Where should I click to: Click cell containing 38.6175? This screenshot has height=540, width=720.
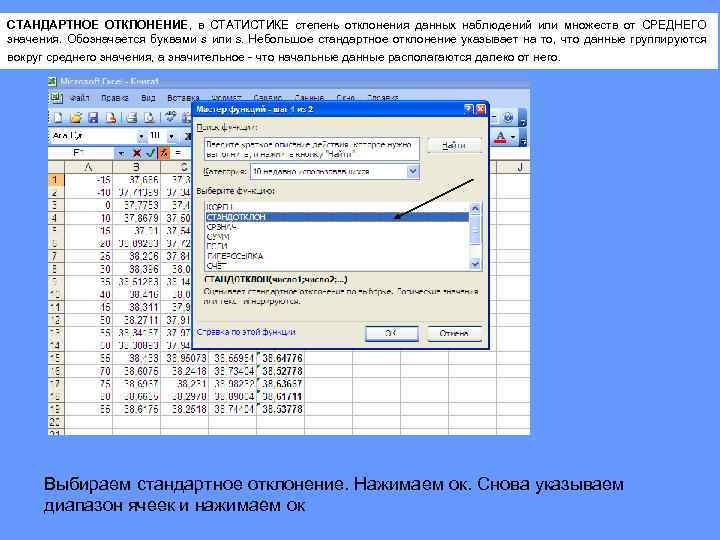tap(136, 409)
